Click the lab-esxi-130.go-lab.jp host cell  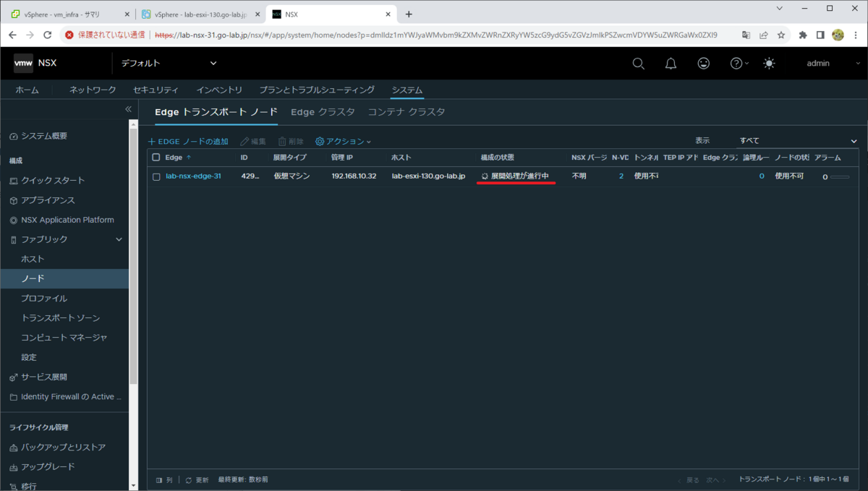[428, 176]
